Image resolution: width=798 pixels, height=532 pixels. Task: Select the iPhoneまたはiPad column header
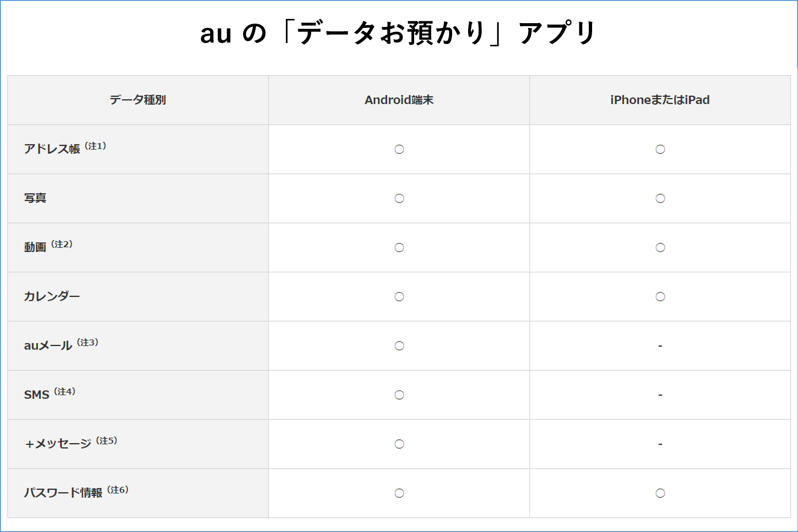coord(660,100)
